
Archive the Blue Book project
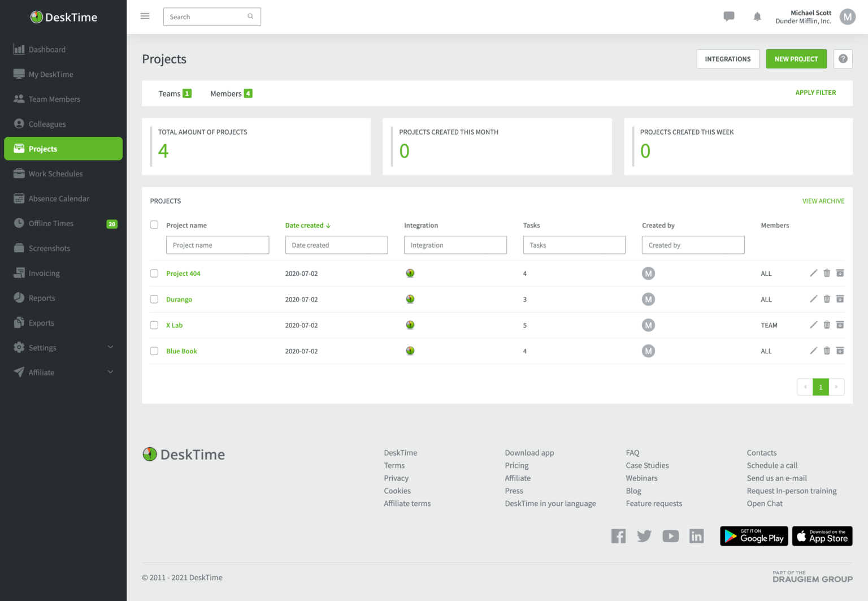(840, 351)
